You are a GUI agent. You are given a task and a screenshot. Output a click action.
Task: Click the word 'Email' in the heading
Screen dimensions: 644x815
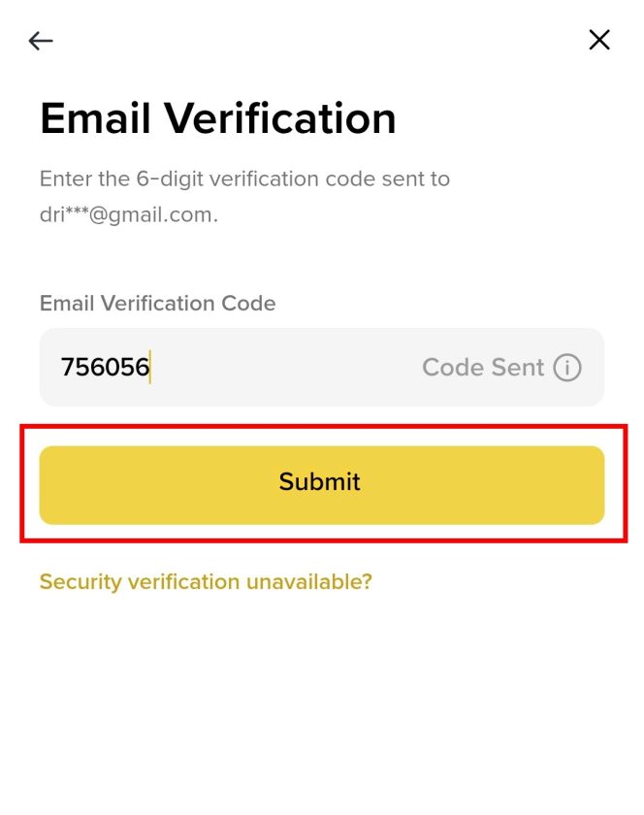click(x=94, y=118)
